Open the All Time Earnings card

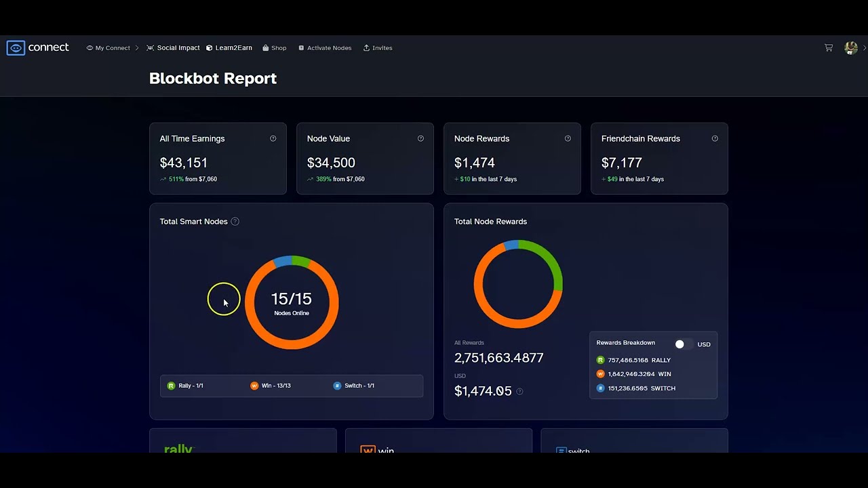tap(218, 159)
